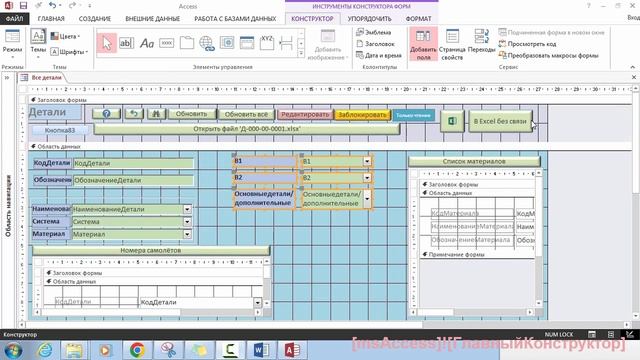Toggle the Добавить поля field list
The width and height of the screenshot is (640, 360).
(x=423, y=44)
